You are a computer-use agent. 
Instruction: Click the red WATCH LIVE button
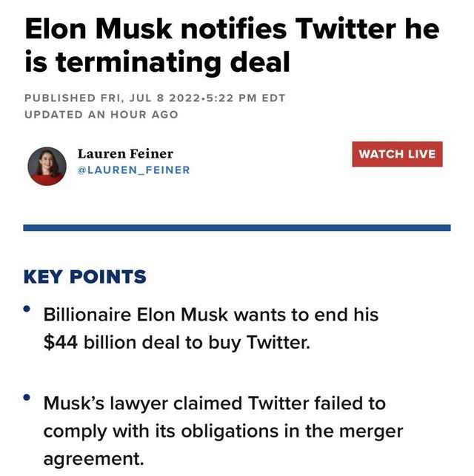[397, 154]
